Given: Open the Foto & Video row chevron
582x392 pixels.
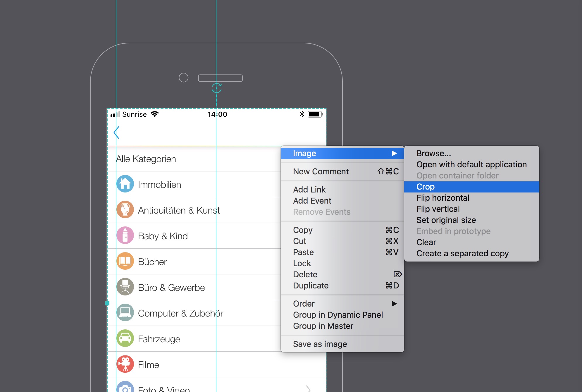Looking at the screenshot, I should (x=308, y=389).
